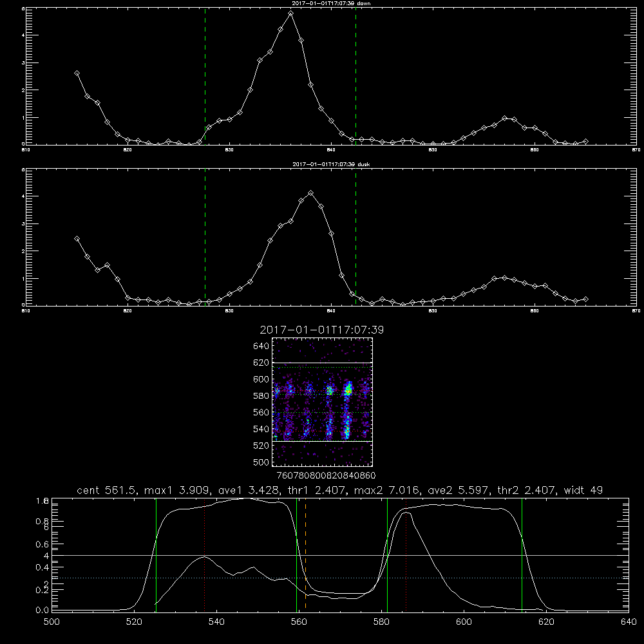644x644 pixels.
Task: Click the "540" label on bottom plot x-axis
Action: (216, 622)
